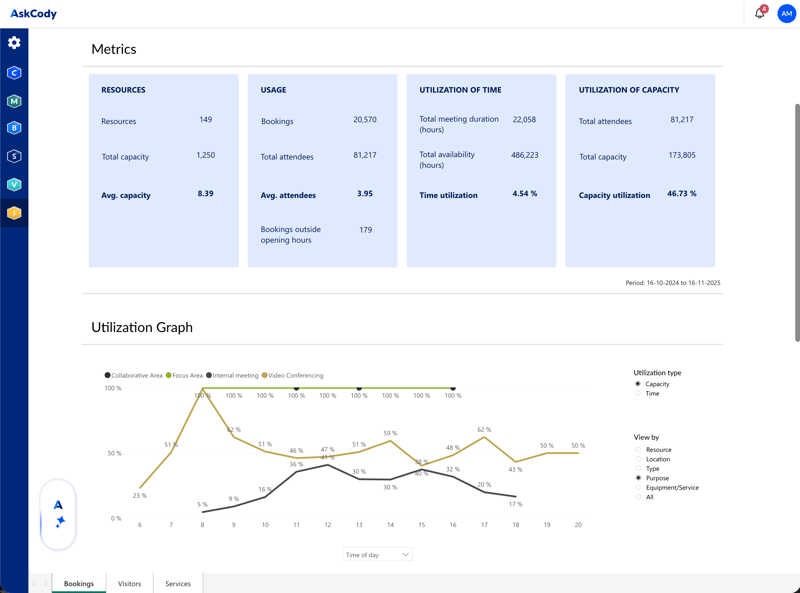Open the AM user avatar menu
This screenshot has height=593, width=800.
point(786,13)
